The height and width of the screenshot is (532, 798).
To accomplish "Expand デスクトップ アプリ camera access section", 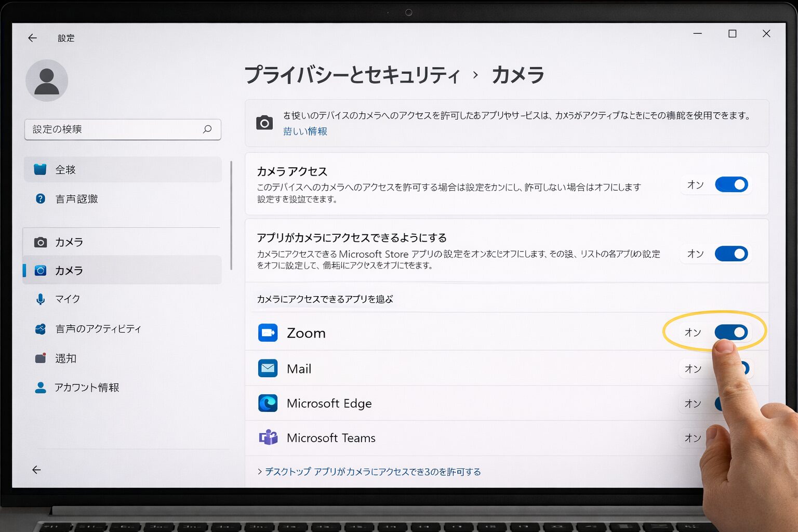I will pyautogui.click(x=369, y=472).
